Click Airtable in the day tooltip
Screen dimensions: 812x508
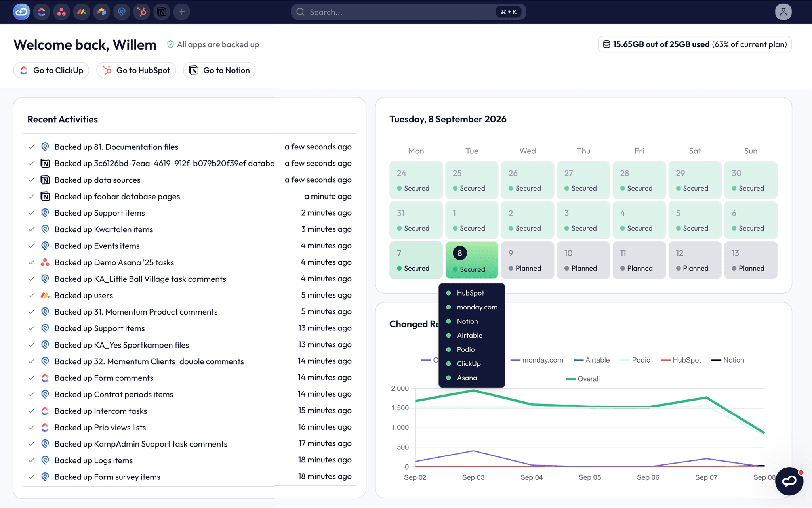pos(469,335)
